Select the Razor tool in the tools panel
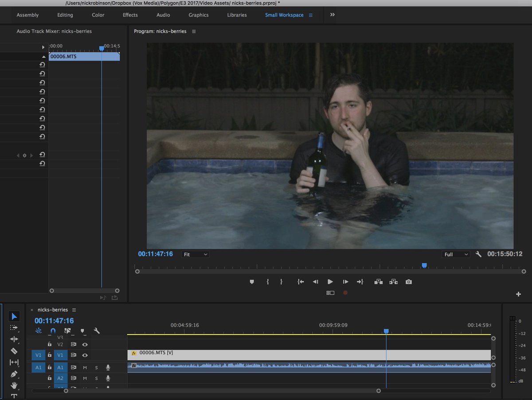The image size is (532, 400). [14, 351]
